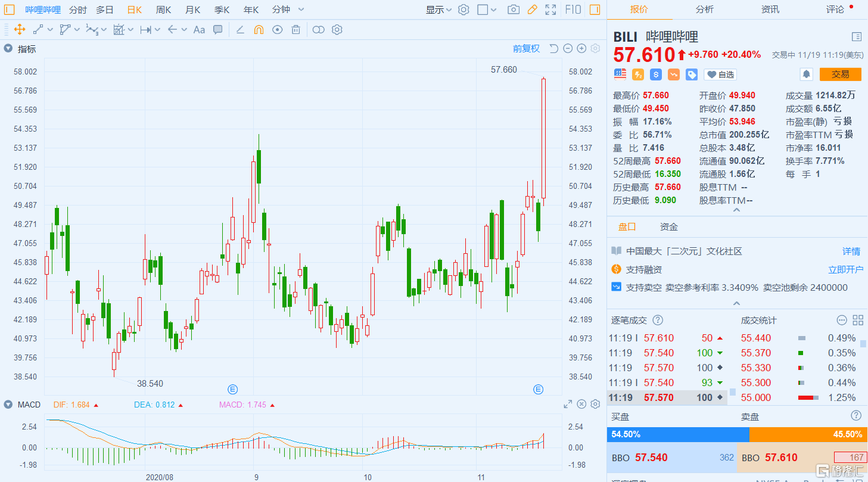Image resolution: width=868 pixels, height=482 pixels.
Task: Select the trend line drawing tool
Action: (x=38, y=29)
